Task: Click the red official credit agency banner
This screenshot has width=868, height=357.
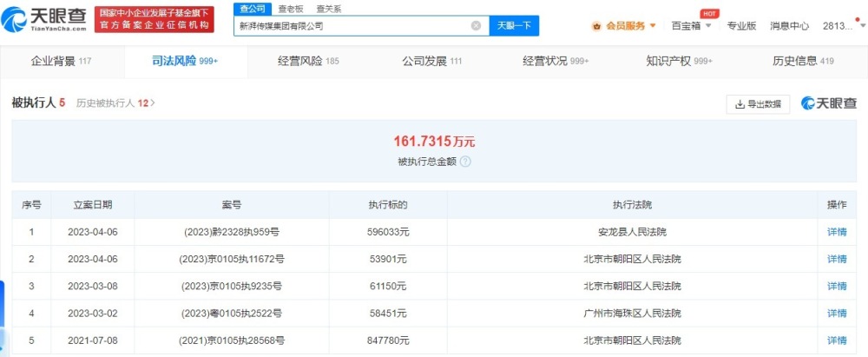Action: (154, 19)
